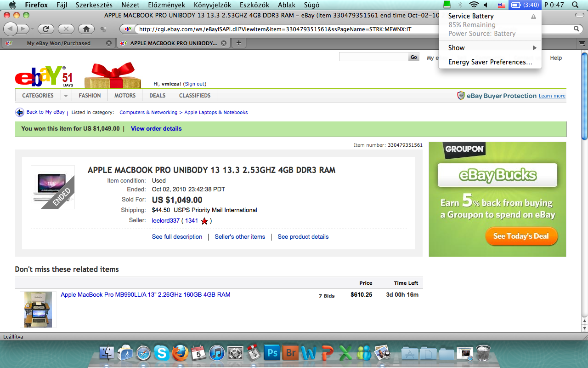This screenshot has width=588, height=368.
Task: Click the View order details link
Action: coord(156,129)
